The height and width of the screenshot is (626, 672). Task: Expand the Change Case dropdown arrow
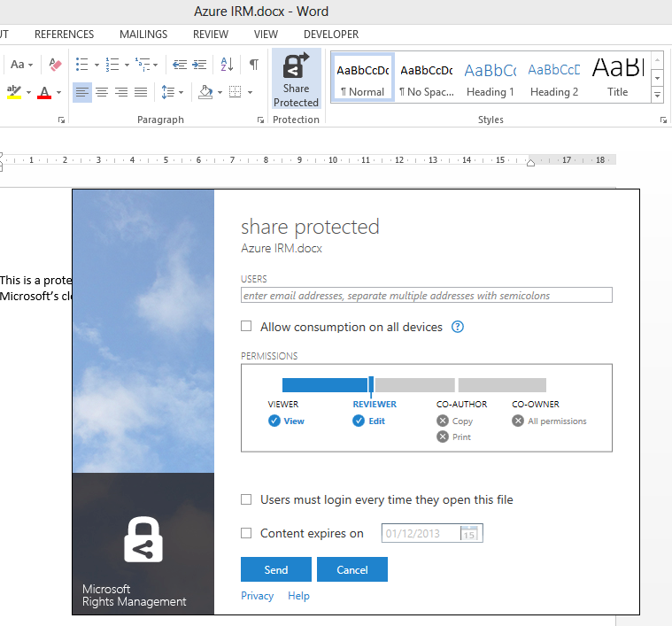tap(30, 66)
